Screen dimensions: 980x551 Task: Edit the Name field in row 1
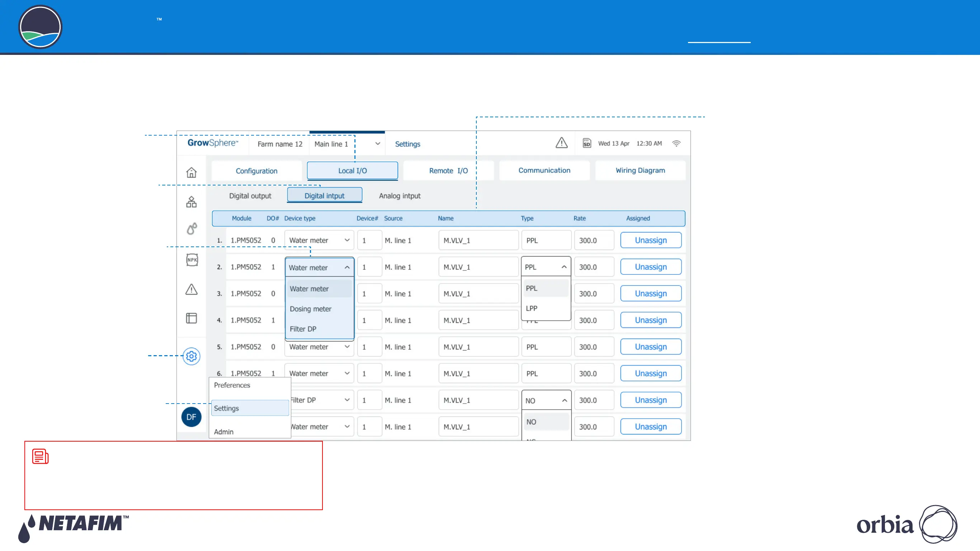(478, 240)
